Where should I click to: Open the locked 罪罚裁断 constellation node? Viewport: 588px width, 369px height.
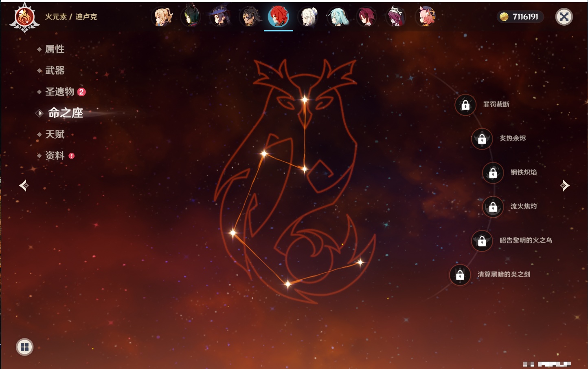point(465,105)
